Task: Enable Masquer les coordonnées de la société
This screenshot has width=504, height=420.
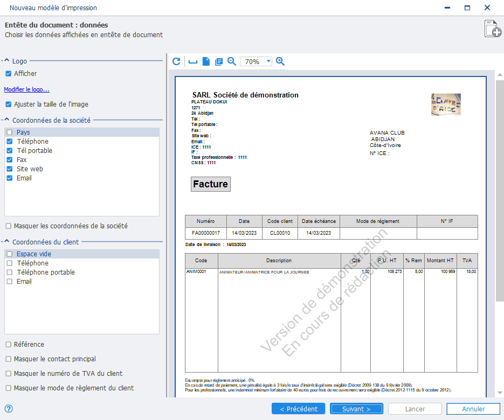Action: (9, 226)
